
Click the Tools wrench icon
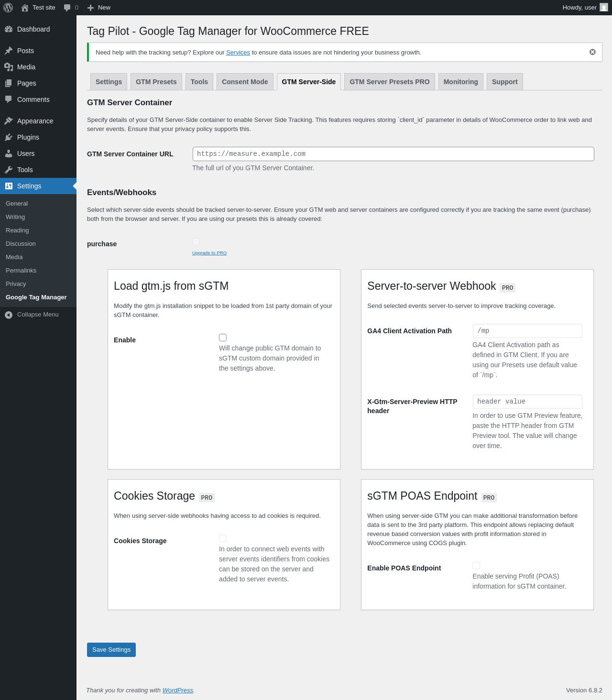click(9, 170)
